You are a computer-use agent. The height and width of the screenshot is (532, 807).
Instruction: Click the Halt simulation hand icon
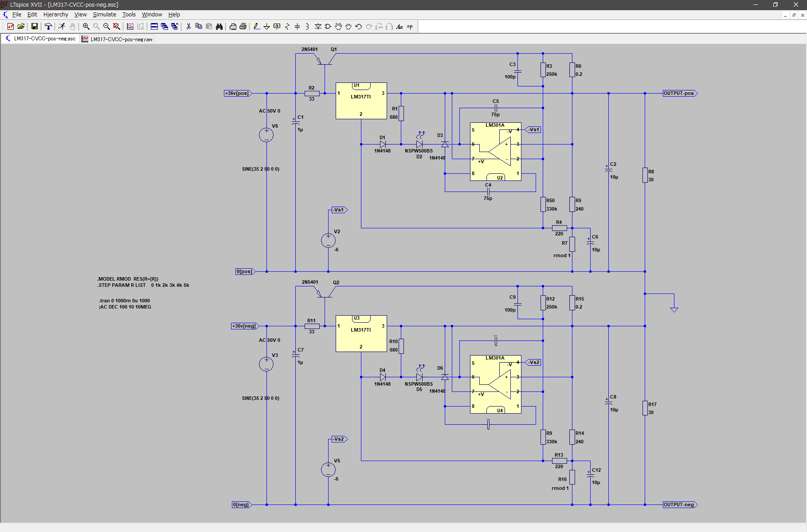(x=72, y=27)
